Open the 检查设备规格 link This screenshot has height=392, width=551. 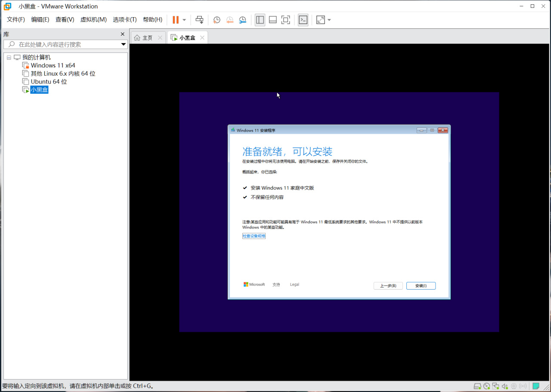click(254, 236)
